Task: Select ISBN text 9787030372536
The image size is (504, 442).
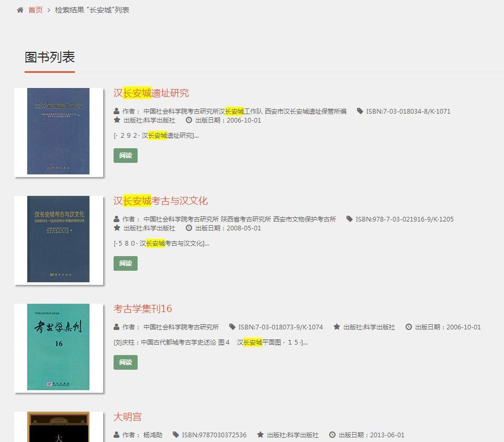Action: (215, 435)
